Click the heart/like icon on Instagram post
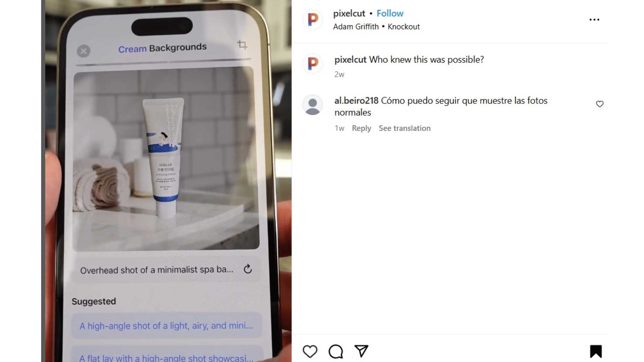The height and width of the screenshot is (362, 644). [x=310, y=351]
